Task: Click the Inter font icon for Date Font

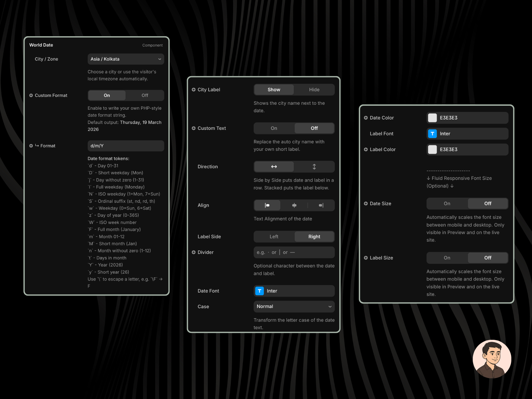Action: tap(259, 291)
